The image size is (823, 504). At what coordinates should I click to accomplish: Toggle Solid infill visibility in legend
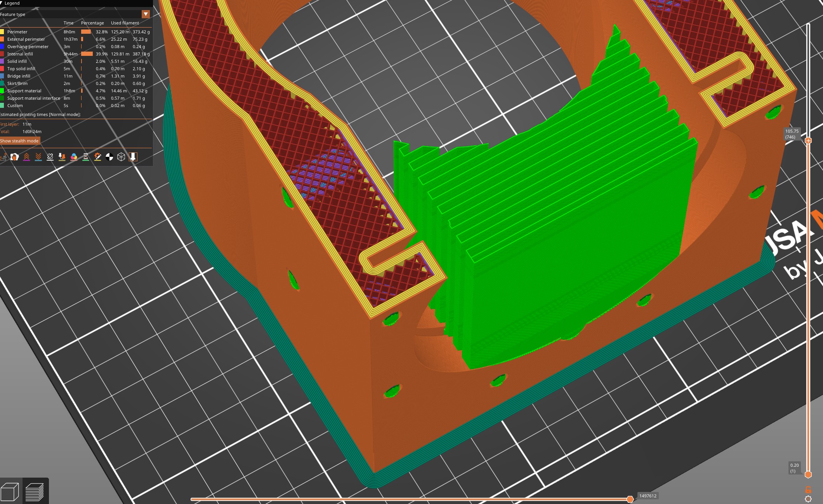coord(75,61)
